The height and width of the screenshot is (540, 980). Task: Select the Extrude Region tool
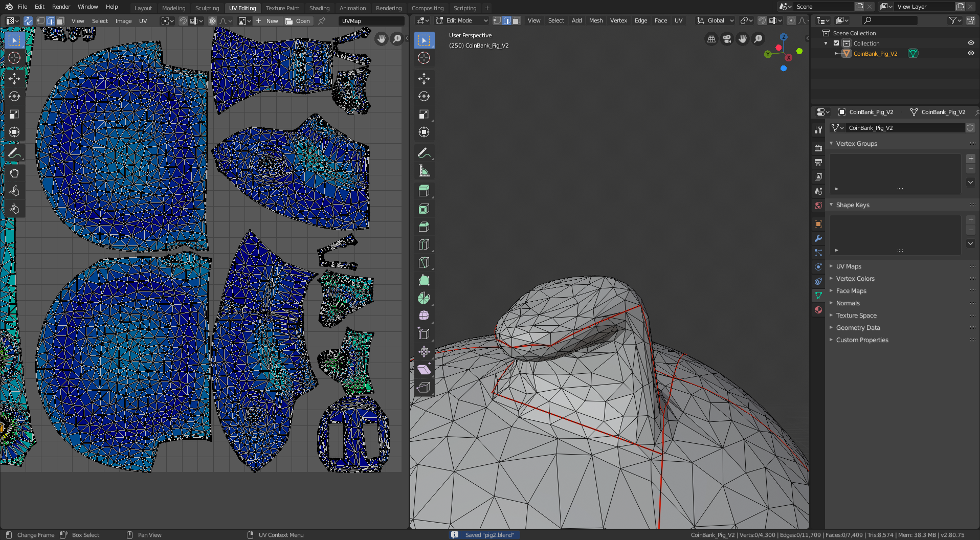click(x=424, y=191)
